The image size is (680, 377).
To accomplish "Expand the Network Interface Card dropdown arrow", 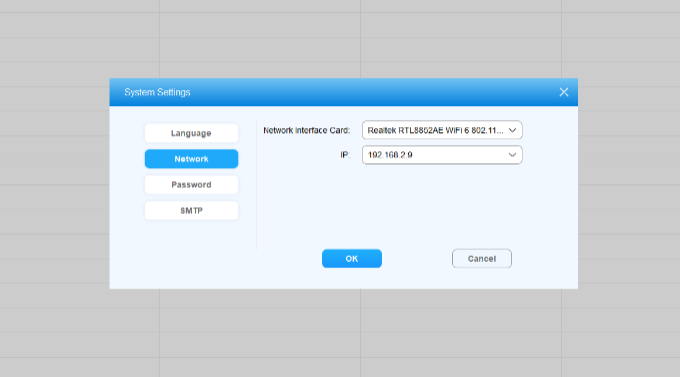I will (512, 130).
